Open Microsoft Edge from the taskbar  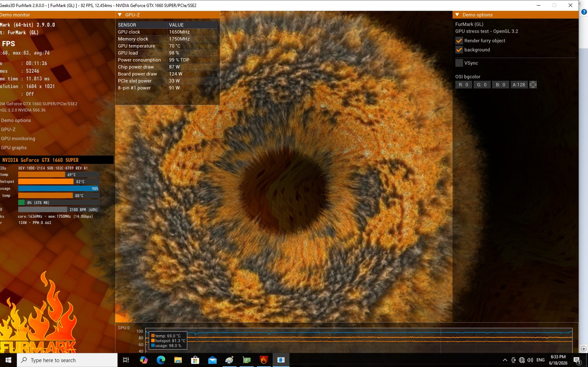[161, 360]
